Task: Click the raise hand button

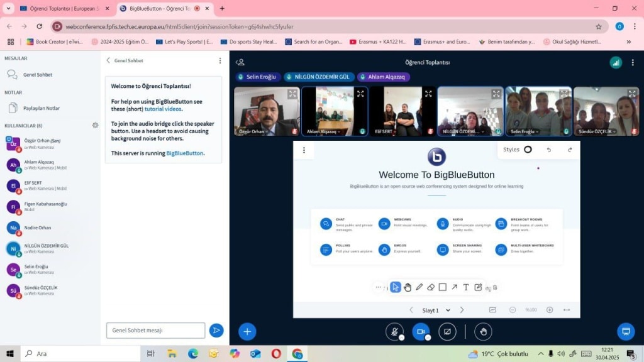Action: click(x=483, y=331)
